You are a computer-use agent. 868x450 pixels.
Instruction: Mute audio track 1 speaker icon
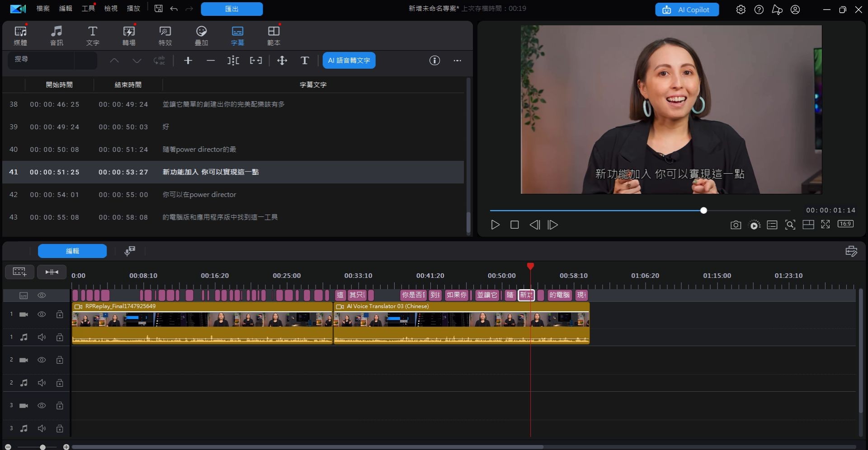pos(42,337)
